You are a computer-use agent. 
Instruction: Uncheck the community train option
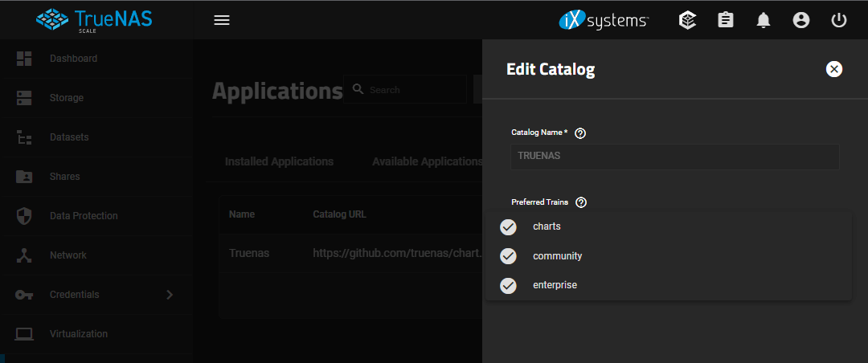(508, 256)
